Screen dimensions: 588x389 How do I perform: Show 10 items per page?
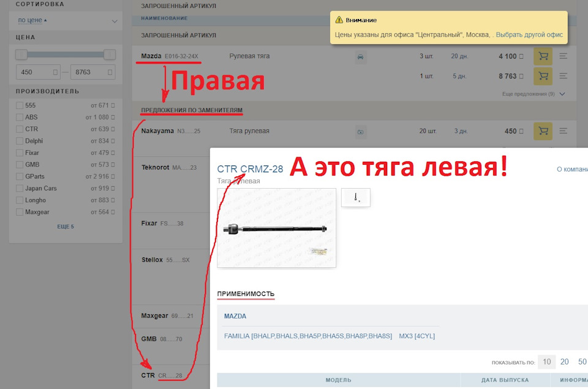547,362
